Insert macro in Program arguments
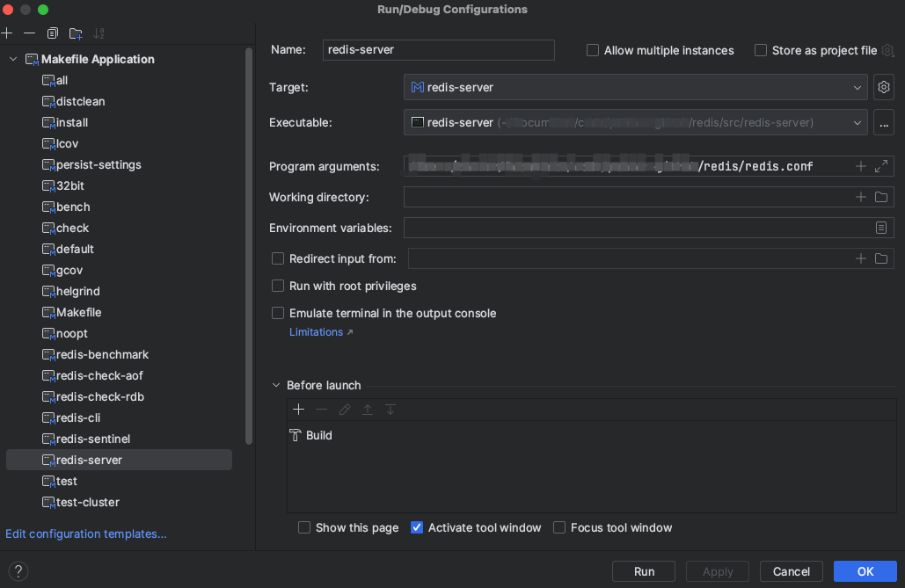The height and width of the screenshot is (588, 905). click(x=860, y=166)
